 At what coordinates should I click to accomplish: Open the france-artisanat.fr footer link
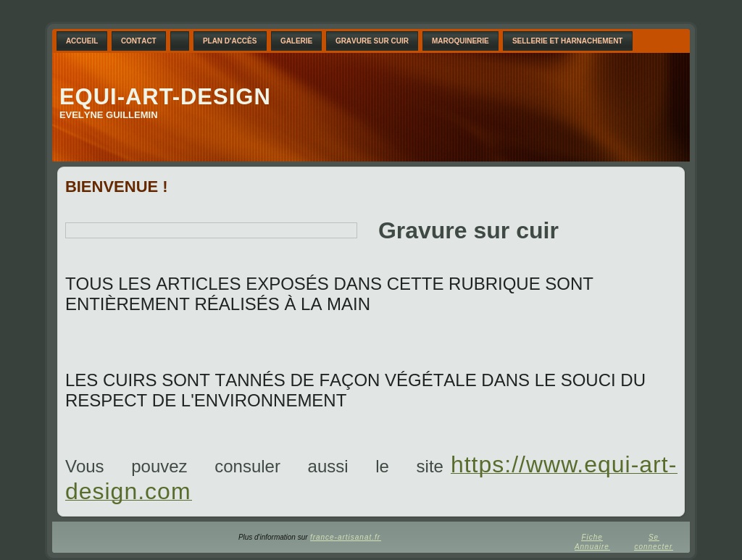pyautogui.click(x=346, y=538)
